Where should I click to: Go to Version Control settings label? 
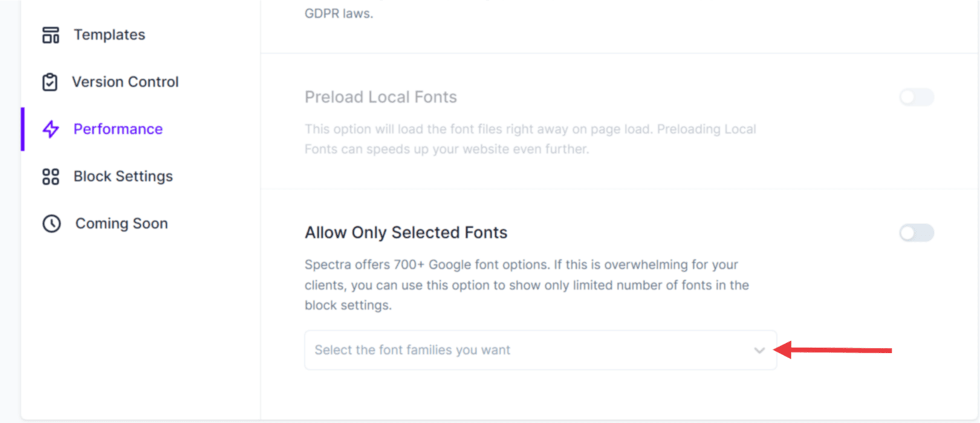(125, 82)
